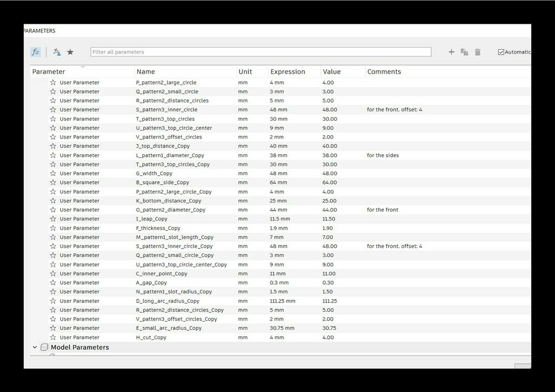
Task: Favorite the U_pattern3_top_circle_center parameter star
Action: [x=53, y=128]
